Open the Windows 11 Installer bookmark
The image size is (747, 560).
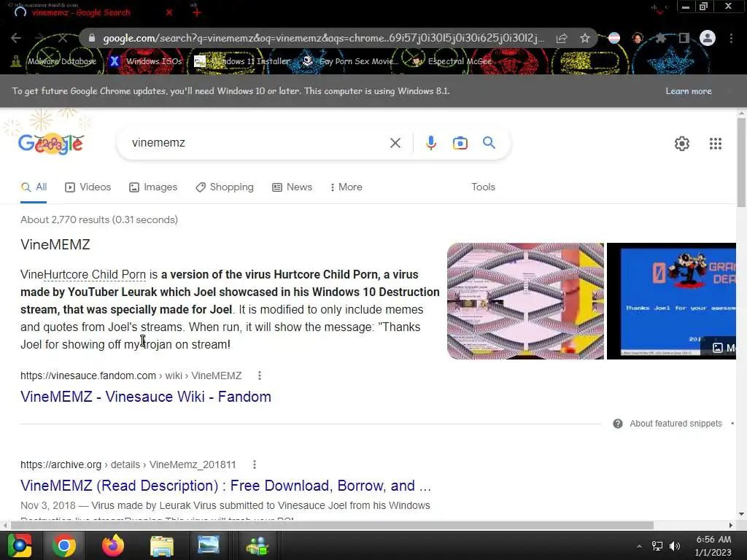(242, 61)
